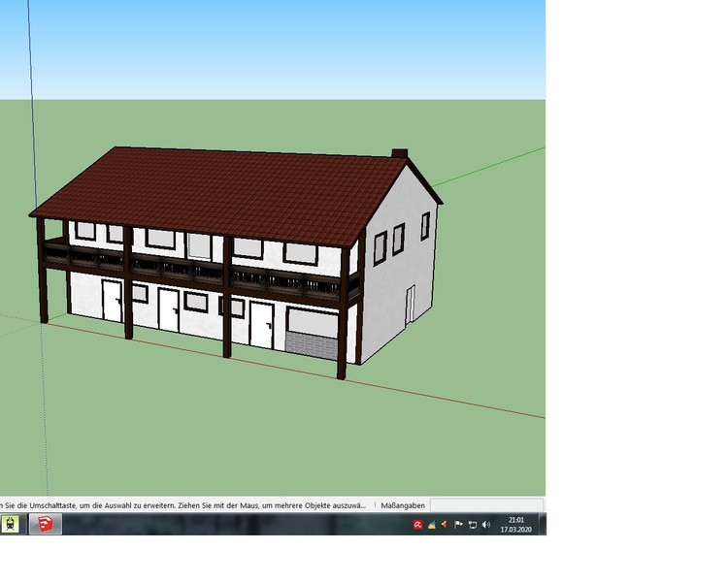Open the train simulator taskbar icon
728x582 pixels.
[10, 524]
